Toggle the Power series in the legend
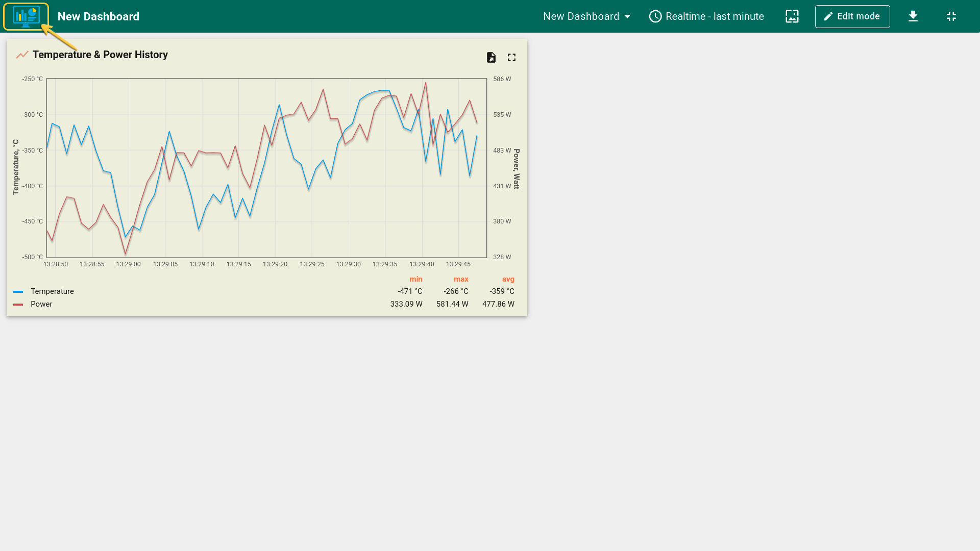Screen dimensions: 980x551 click(x=41, y=304)
